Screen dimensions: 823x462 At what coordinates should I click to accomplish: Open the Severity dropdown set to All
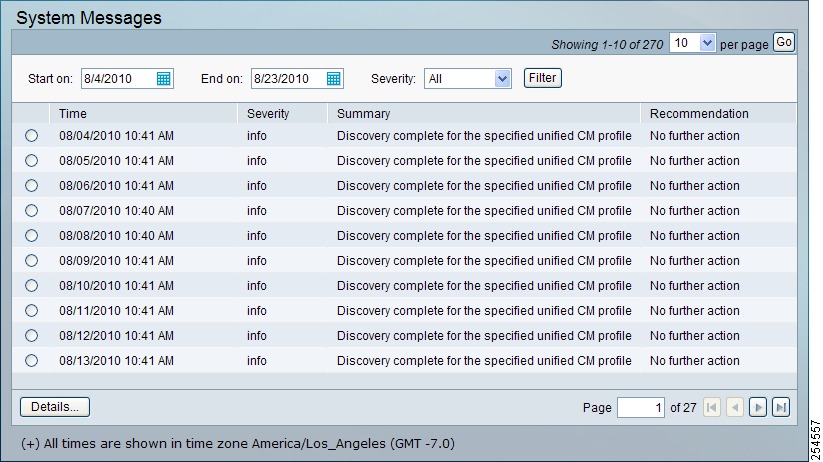pyautogui.click(x=468, y=79)
